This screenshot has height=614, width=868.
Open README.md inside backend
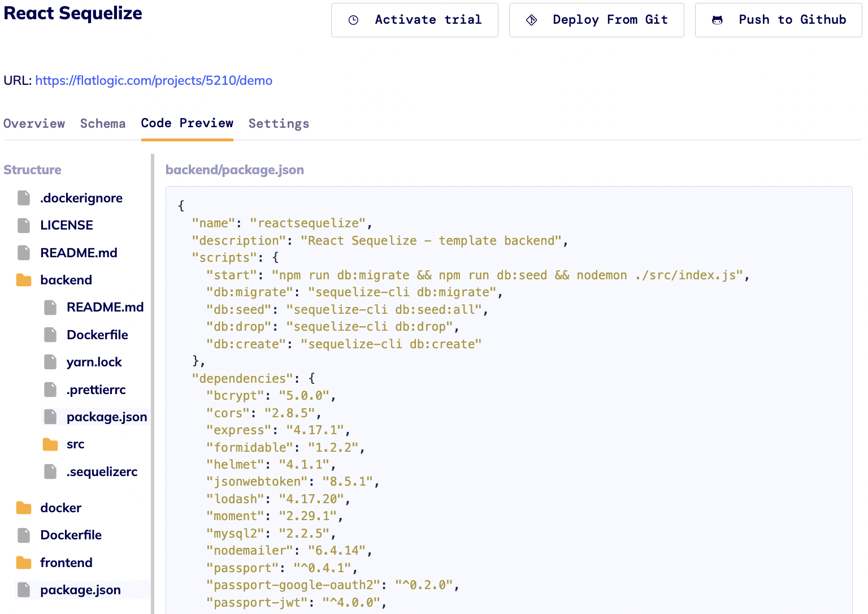(x=105, y=307)
